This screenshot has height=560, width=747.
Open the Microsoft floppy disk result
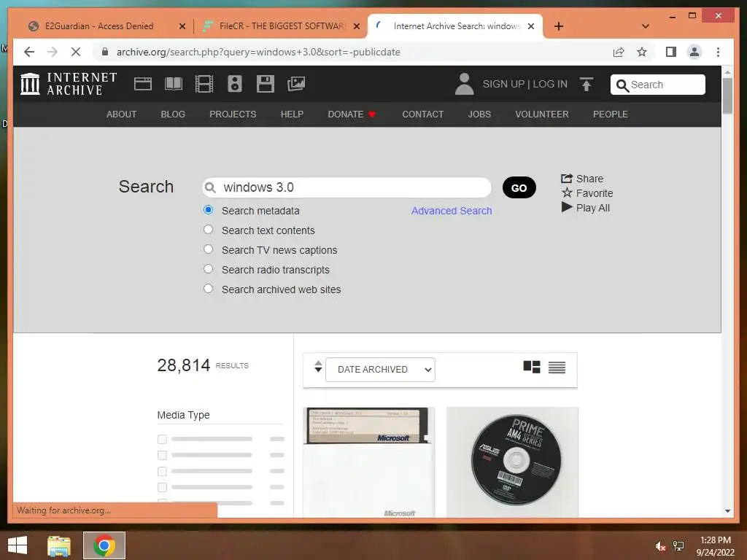click(x=368, y=462)
